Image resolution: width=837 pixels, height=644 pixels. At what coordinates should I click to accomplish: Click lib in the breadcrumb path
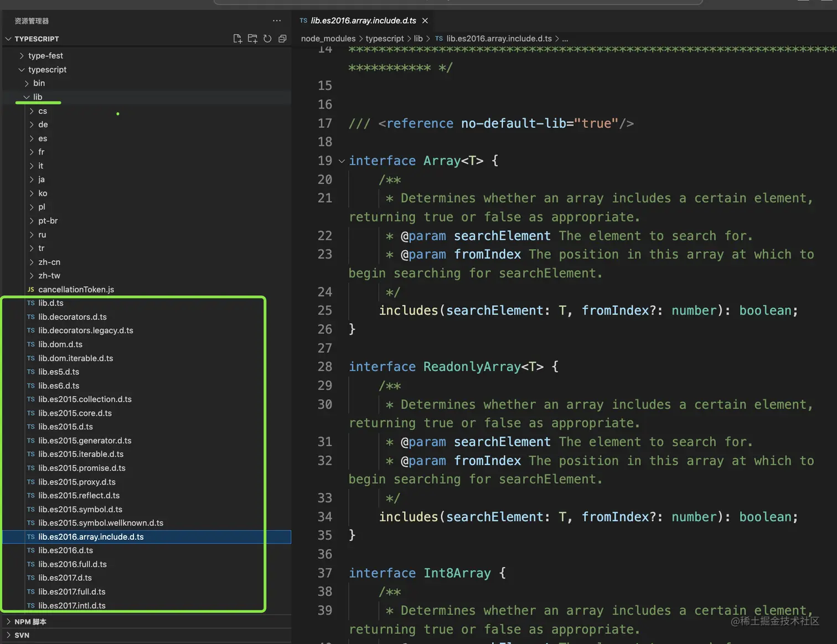[x=418, y=38]
